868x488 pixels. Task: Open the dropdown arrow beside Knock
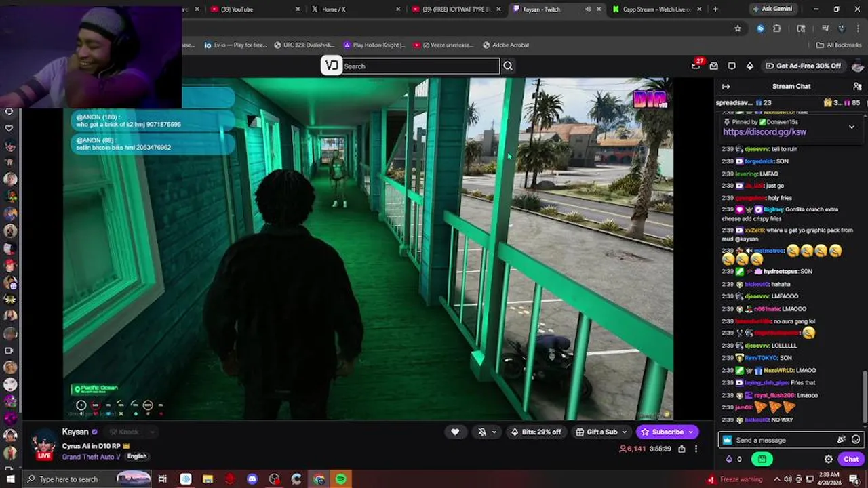pos(153,432)
